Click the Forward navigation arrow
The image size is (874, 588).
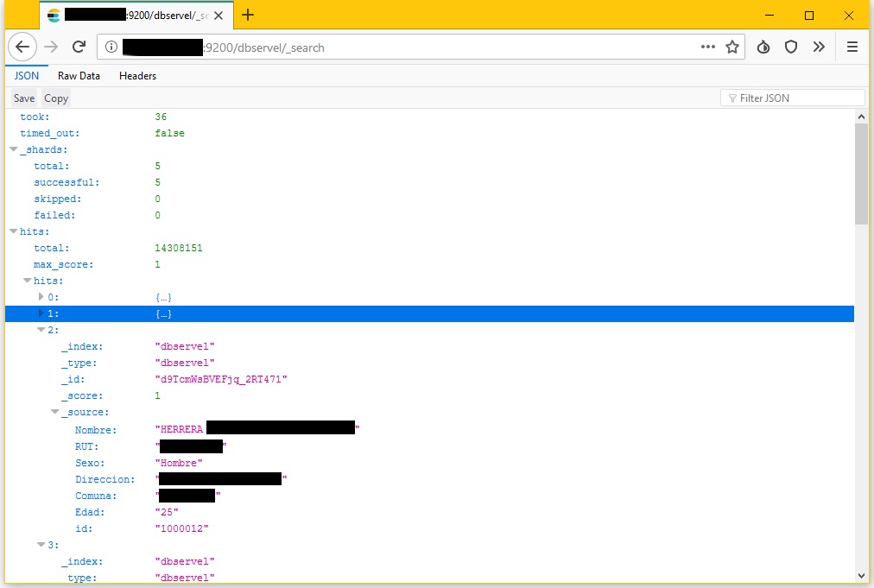(51, 47)
